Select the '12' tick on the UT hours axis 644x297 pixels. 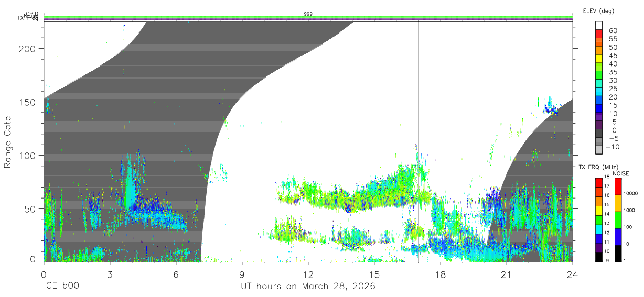[x=308, y=274]
